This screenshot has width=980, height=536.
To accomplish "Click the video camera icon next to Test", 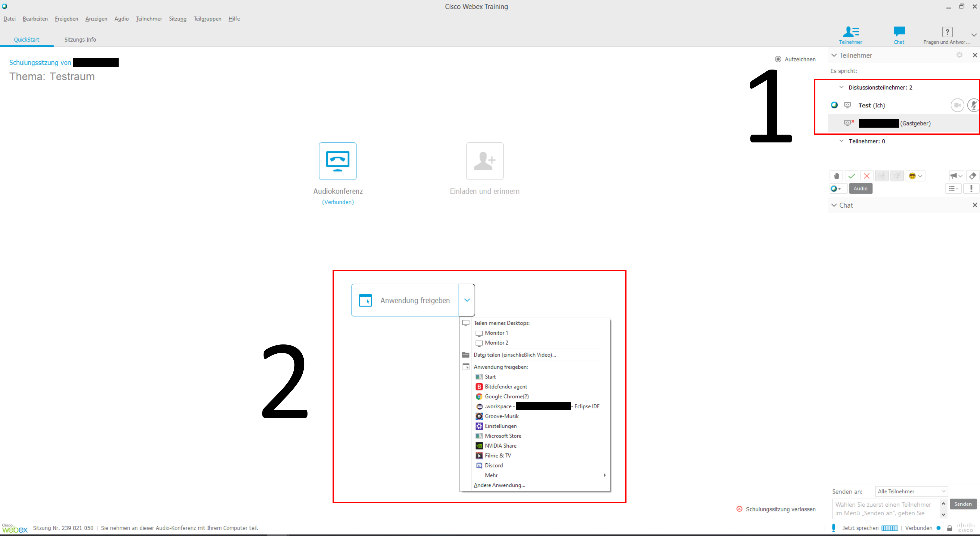I will [957, 105].
